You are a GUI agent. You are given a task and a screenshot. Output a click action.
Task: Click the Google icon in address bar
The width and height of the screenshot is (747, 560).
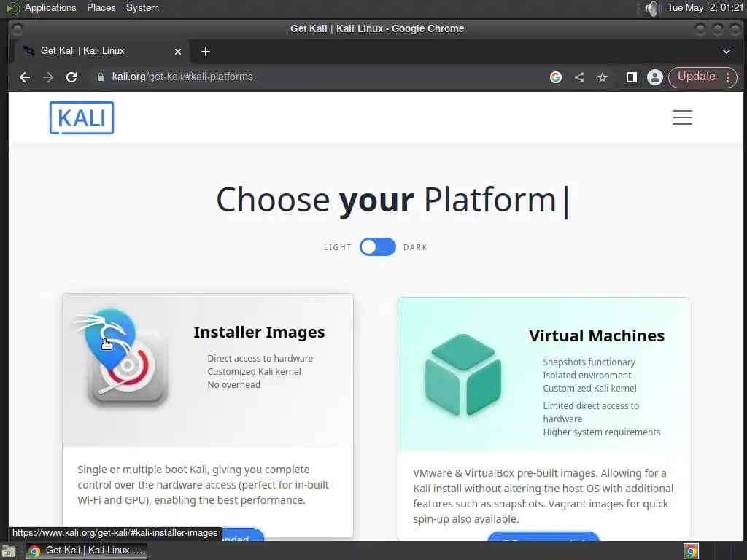555,77
